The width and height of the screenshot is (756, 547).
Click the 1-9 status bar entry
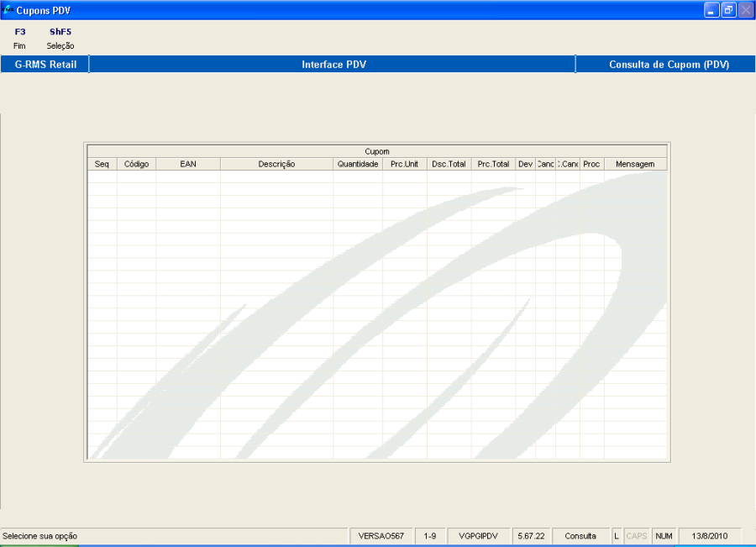coord(430,536)
